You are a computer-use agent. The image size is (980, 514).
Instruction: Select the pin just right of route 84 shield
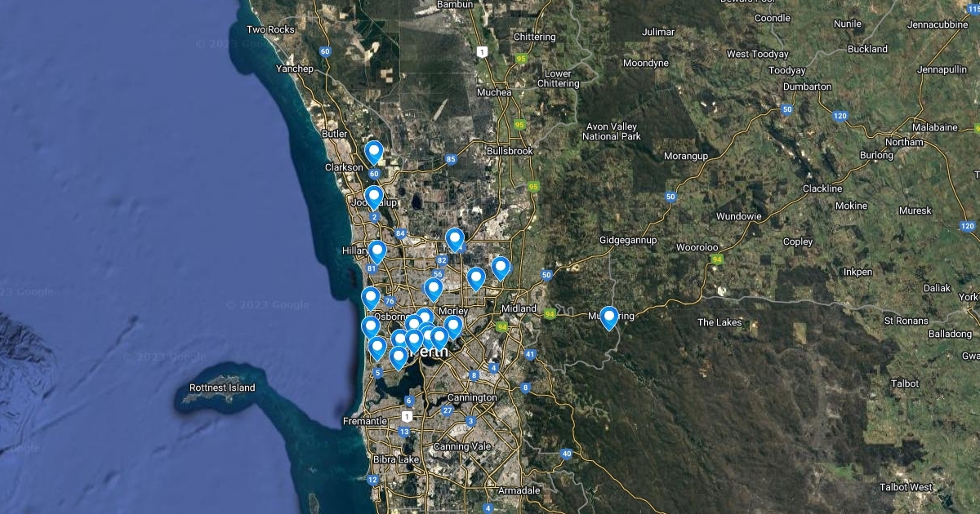click(x=455, y=240)
